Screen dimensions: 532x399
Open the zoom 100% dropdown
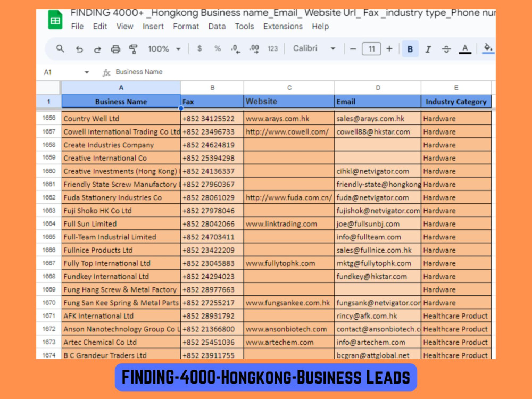(164, 49)
